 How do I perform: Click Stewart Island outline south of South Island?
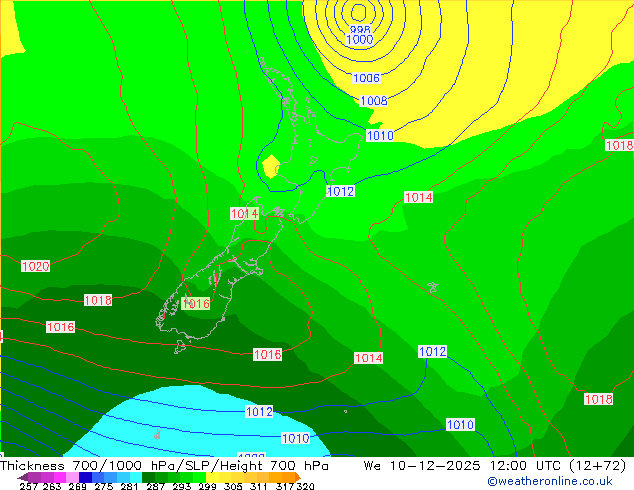pos(180,347)
